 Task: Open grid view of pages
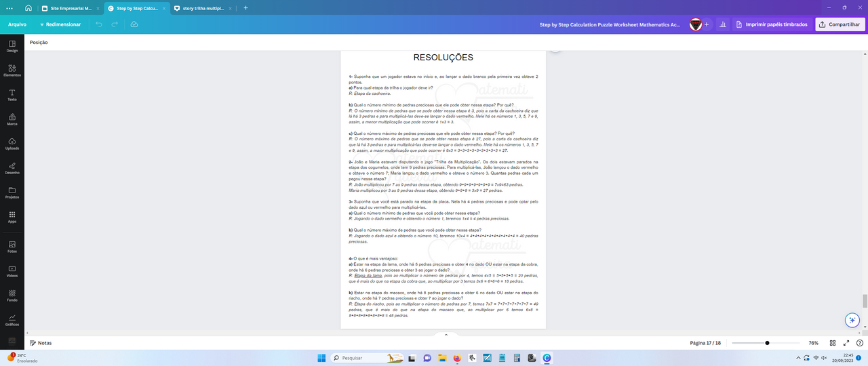pos(833,343)
